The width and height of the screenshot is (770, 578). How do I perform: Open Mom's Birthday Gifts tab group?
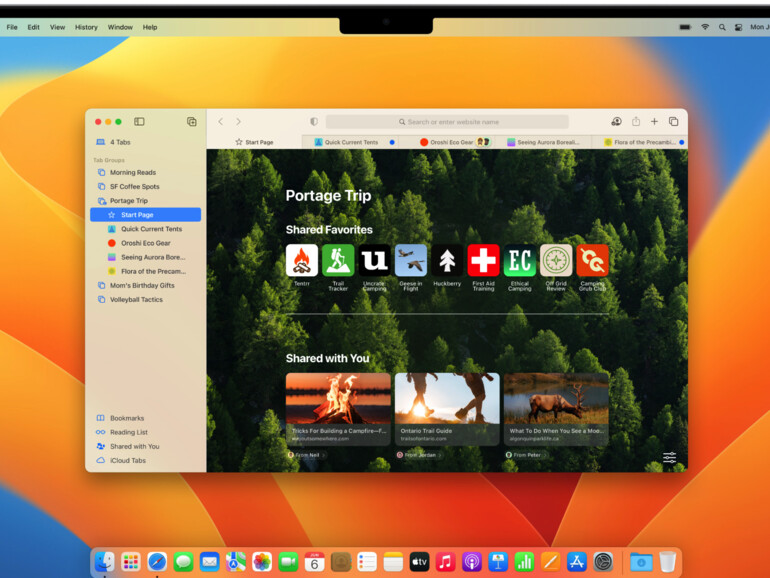pyautogui.click(x=145, y=285)
